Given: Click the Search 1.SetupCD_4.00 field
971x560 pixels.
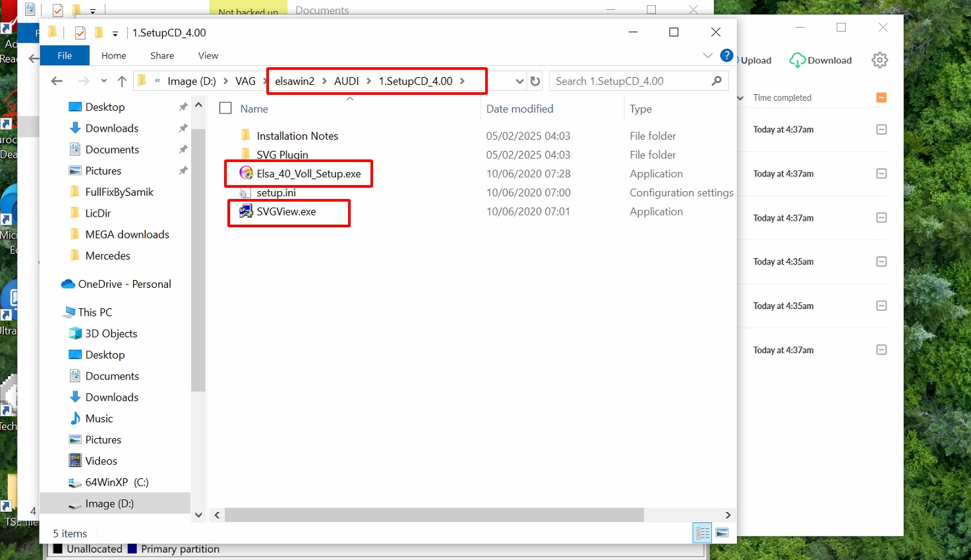Looking at the screenshot, I should click(x=630, y=81).
